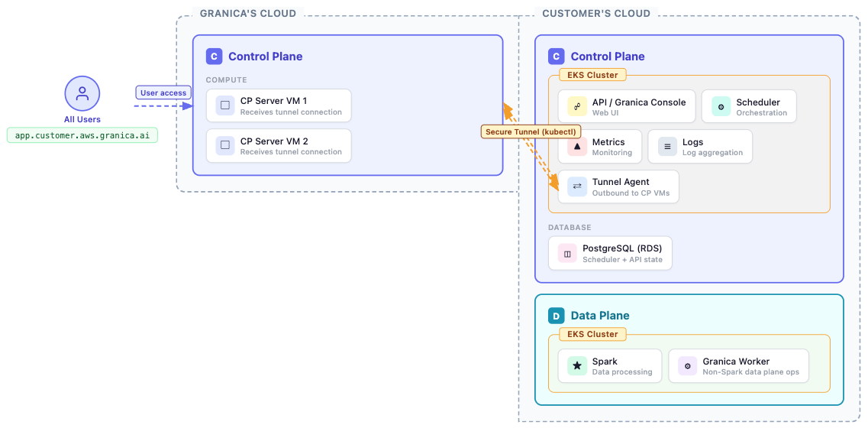The height and width of the screenshot is (428, 868).
Task: Click Receives tunnel connection under VM 2
Action: pos(291,152)
